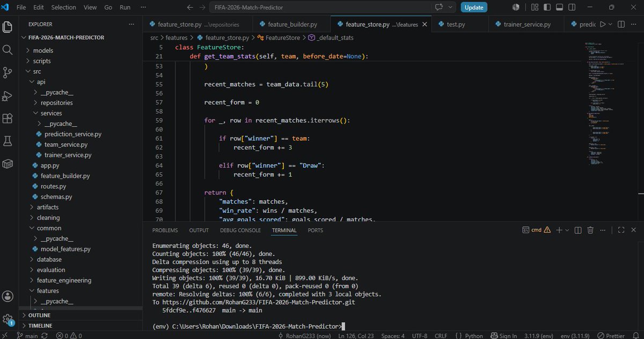
Task: Kill the terminal with trash icon
Action: pos(590,230)
